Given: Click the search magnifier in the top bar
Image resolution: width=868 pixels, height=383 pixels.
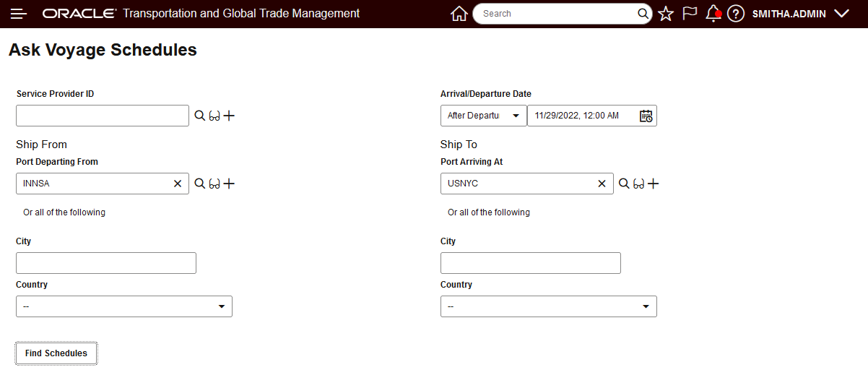Looking at the screenshot, I should coord(643,14).
